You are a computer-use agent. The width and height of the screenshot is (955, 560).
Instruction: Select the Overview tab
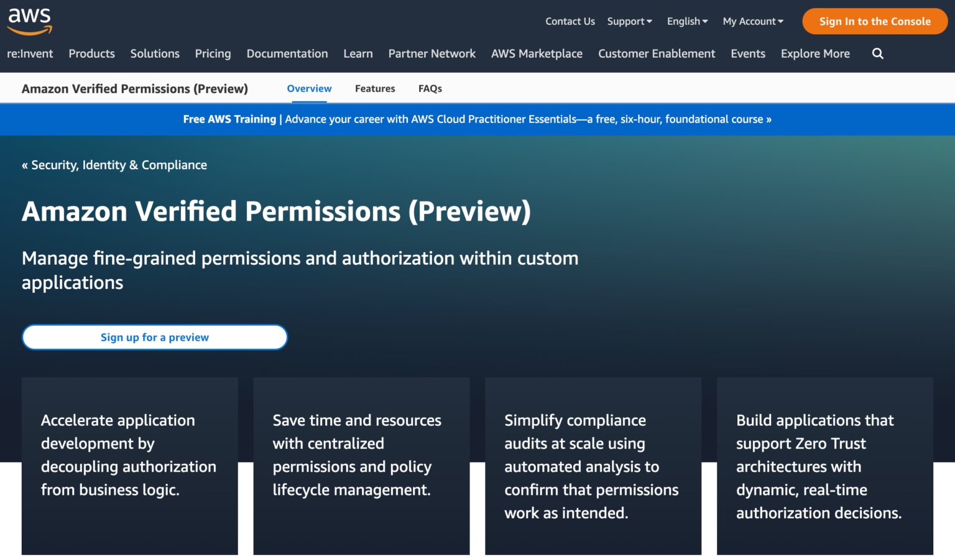tap(309, 88)
